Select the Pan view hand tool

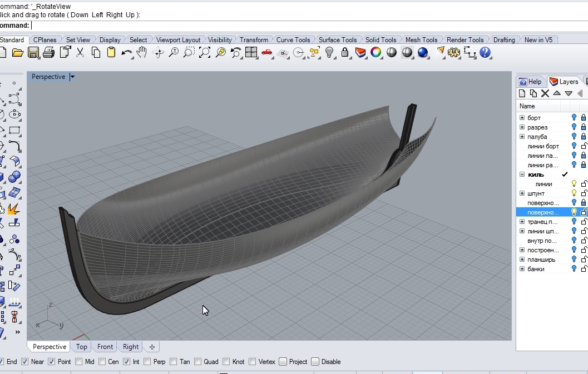tap(142, 53)
